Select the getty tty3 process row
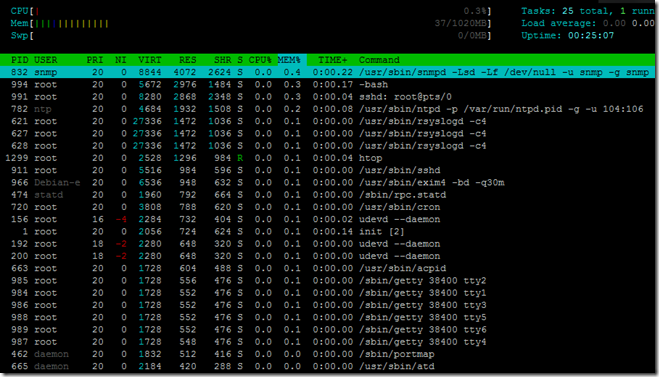Image resolution: width=659 pixels, height=377 pixels. point(327,305)
